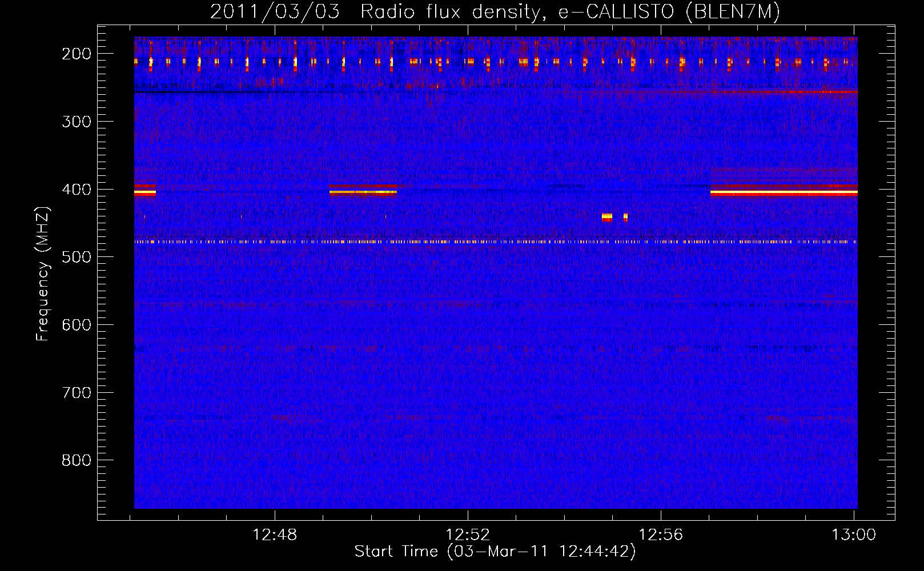
Task: Select the 600 MHz frequency tick label
Action: [x=77, y=325]
